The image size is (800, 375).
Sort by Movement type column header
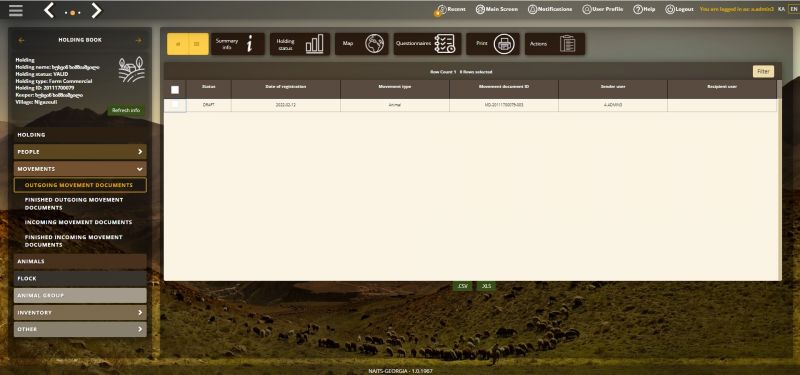395,89
